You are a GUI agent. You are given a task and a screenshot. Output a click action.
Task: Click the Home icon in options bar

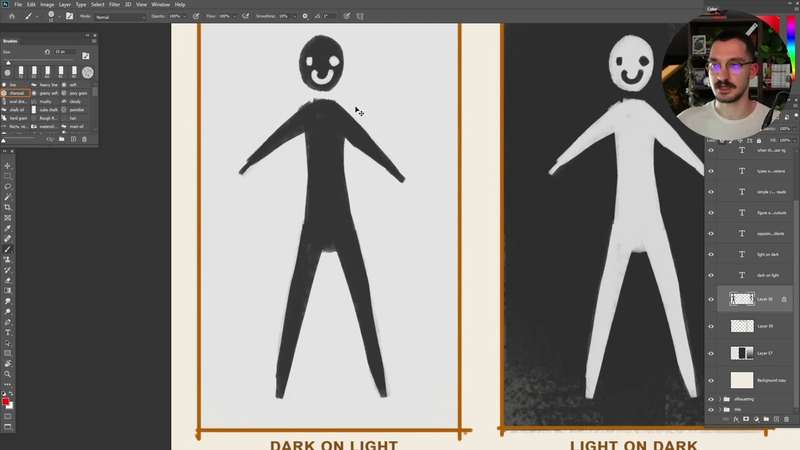click(x=12, y=16)
